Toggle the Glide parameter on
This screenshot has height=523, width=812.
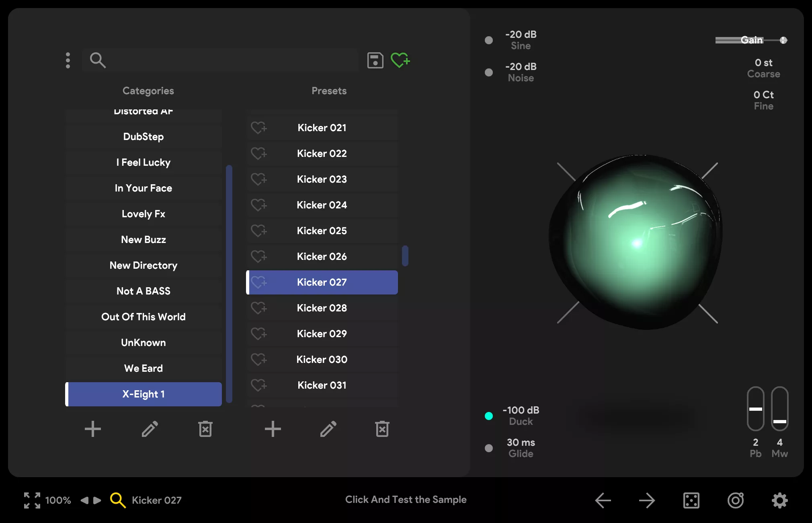tap(489, 448)
